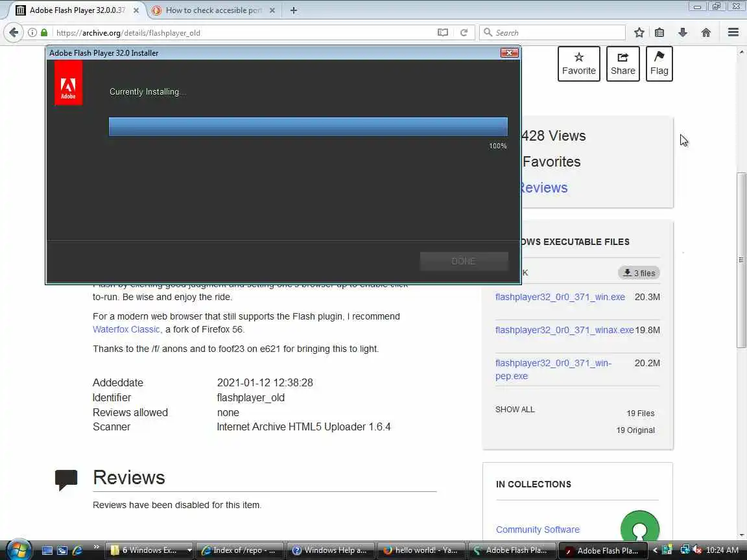Switch to 'Windows Help a...' taskbar window
747x560 pixels.
click(x=331, y=550)
